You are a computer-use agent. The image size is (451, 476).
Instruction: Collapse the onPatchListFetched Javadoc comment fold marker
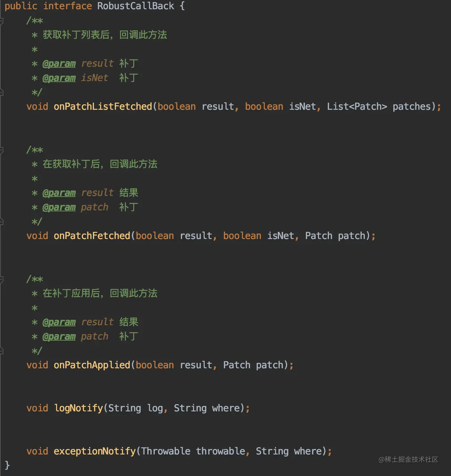[1, 21]
